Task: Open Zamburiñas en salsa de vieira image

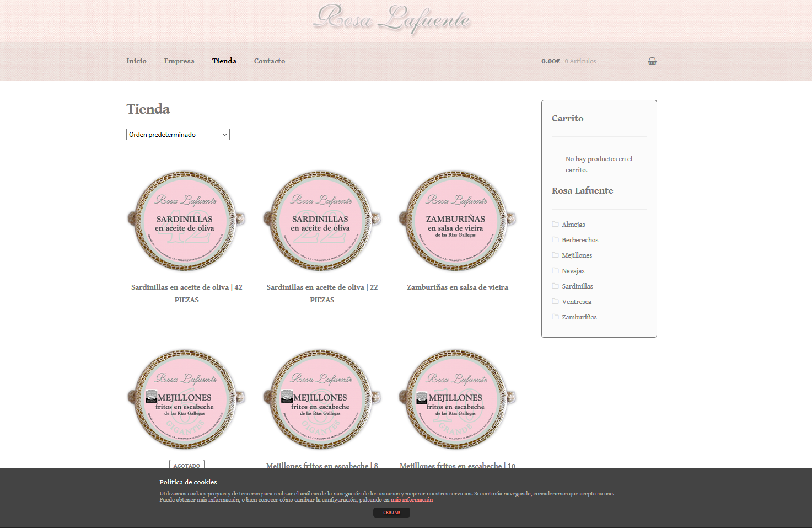Action: click(x=458, y=221)
